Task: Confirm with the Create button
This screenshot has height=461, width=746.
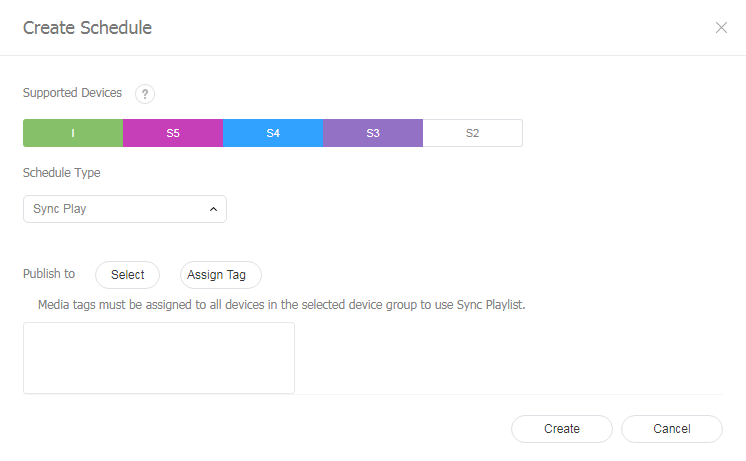Action: click(x=561, y=429)
